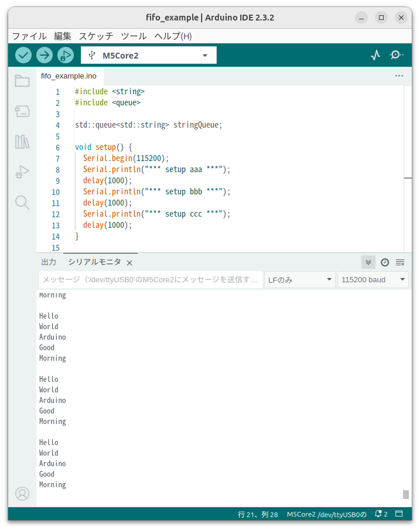Toggle autoscroll in the serial monitor

pyautogui.click(x=368, y=262)
